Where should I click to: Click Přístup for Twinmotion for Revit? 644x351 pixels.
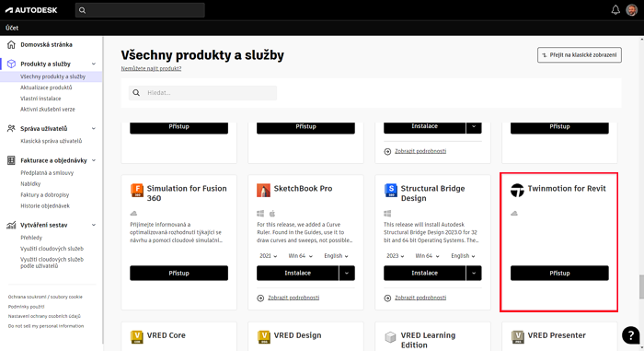(x=559, y=274)
